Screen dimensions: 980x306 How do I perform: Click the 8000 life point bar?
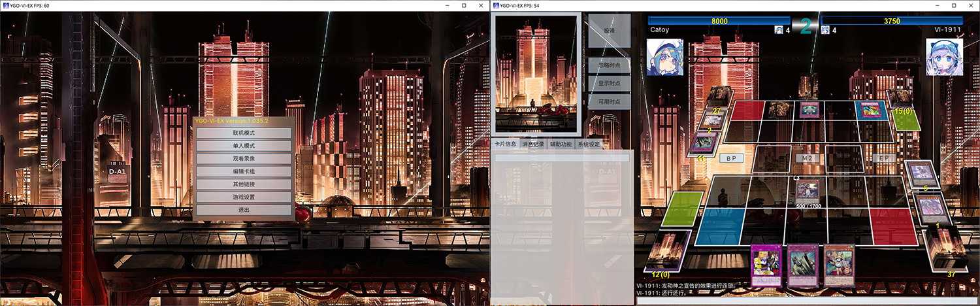(x=719, y=21)
